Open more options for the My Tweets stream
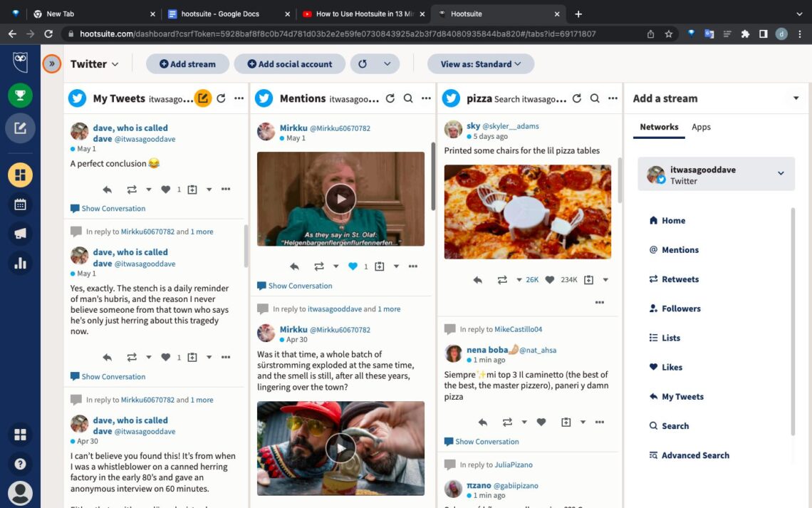 [x=239, y=99]
